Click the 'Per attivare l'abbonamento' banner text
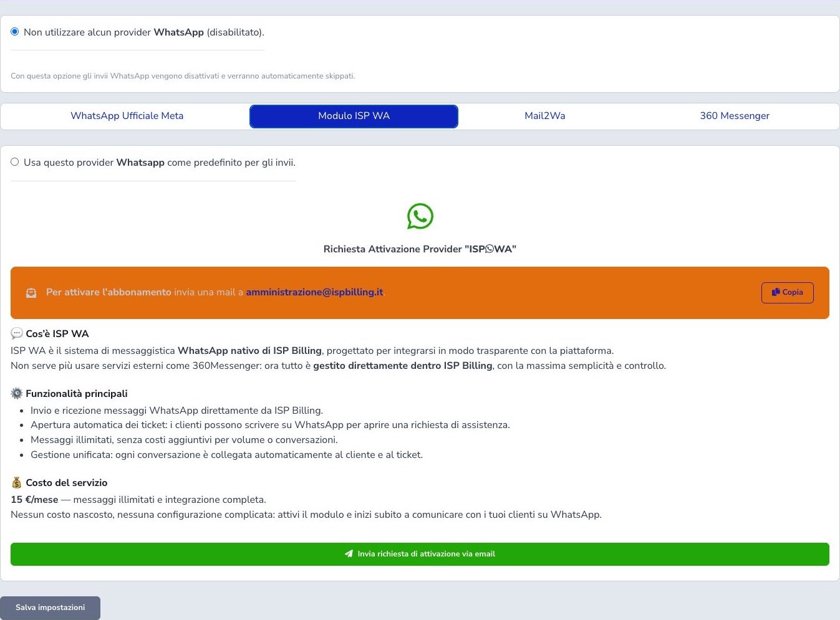The height and width of the screenshot is (620, 840). (109, 292)
